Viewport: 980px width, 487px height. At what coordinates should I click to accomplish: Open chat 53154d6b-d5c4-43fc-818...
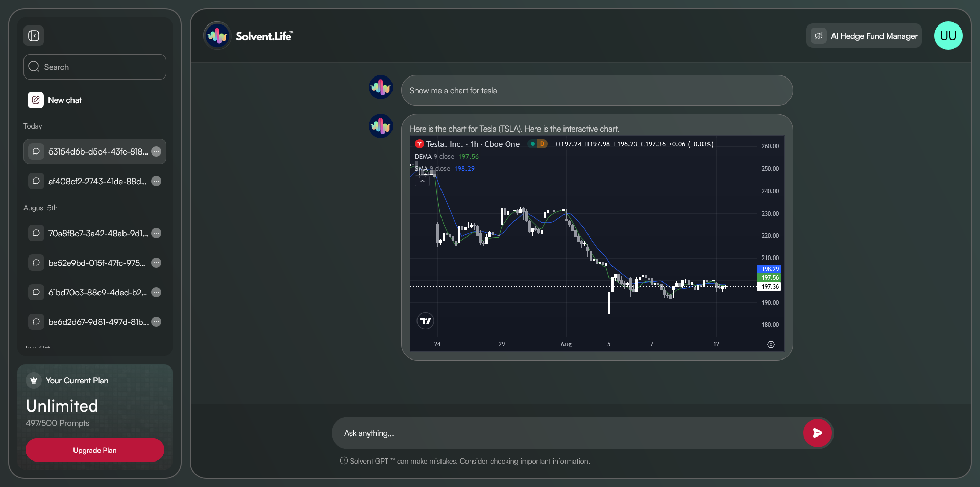[x=95, y=151]
